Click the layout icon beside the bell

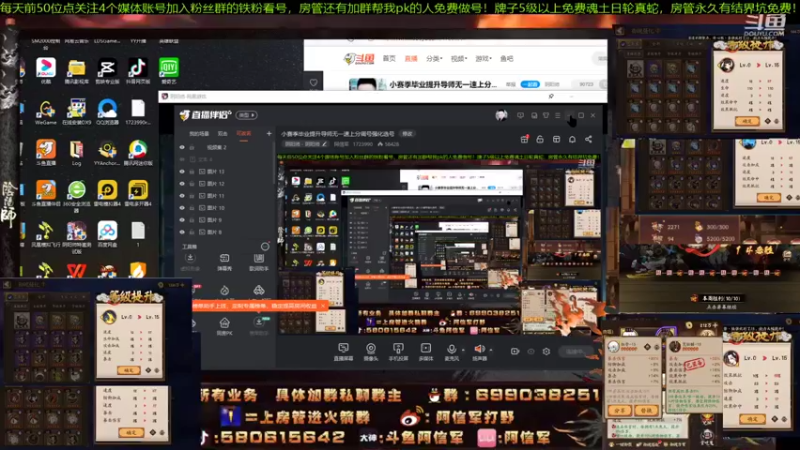click(x=556, y=139)
